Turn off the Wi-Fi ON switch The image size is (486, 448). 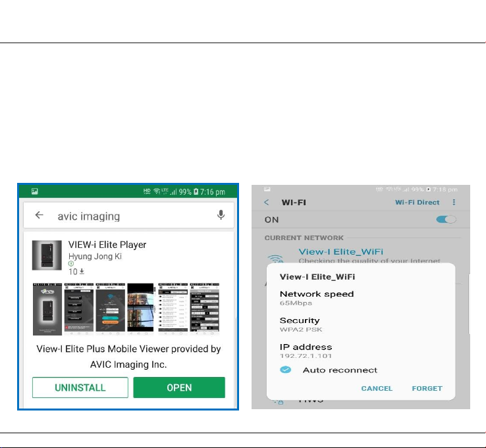(446, 220)
